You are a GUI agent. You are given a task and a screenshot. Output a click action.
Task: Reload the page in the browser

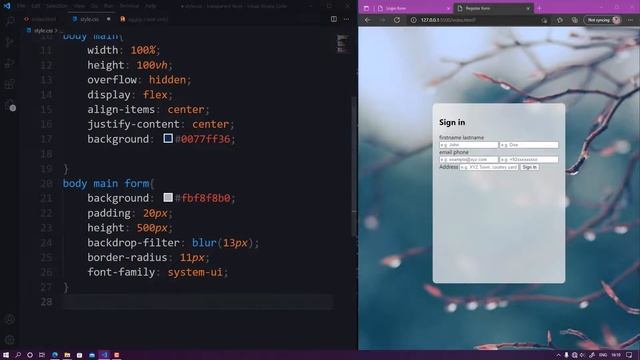point(397,20)
